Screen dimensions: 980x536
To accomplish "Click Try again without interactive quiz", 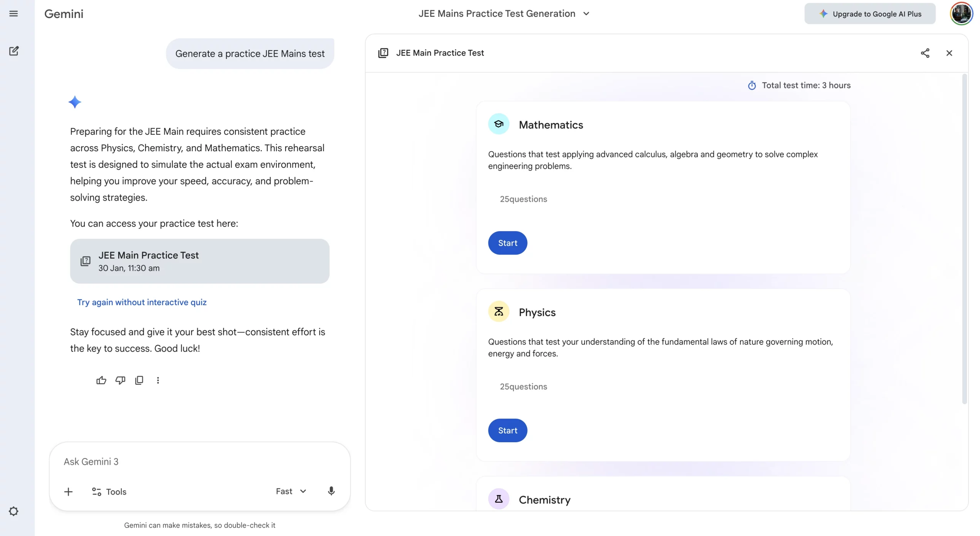I will (142, 302).
